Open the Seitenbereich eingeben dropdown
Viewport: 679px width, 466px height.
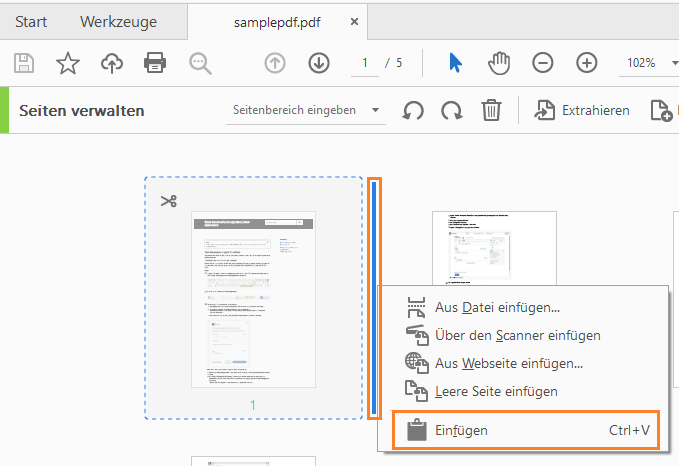tap(306, 110)
